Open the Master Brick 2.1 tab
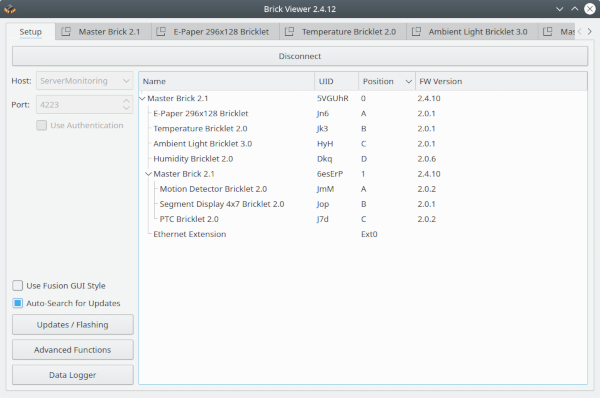The width and height of the screenshot is (600, 398). click(103, 32)
